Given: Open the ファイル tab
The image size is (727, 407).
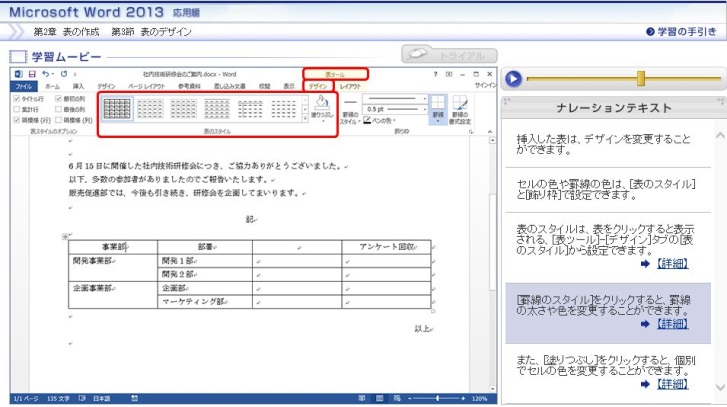Looking at the screenshot, I should pyautogui.click(x=24, y=87).
